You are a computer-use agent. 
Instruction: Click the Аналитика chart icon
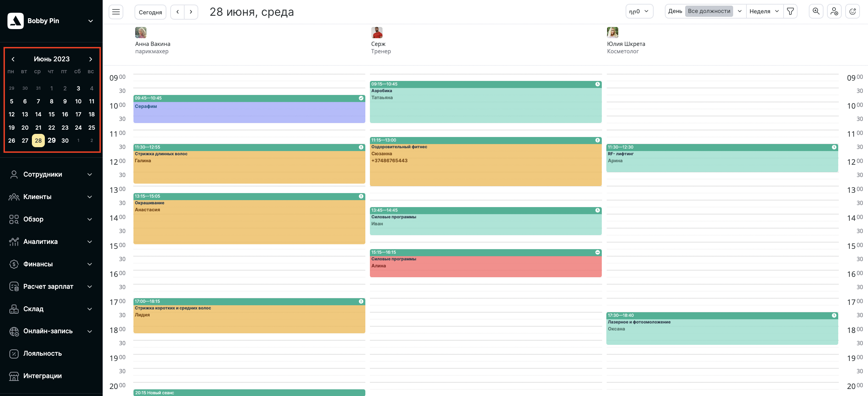point(14,242)
